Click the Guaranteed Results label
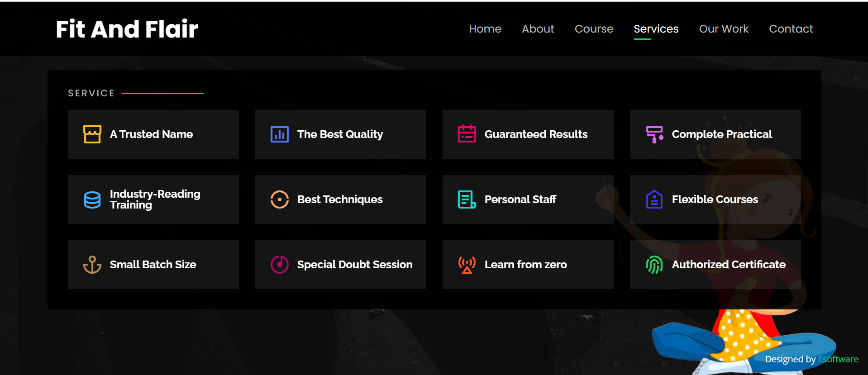 536,134
